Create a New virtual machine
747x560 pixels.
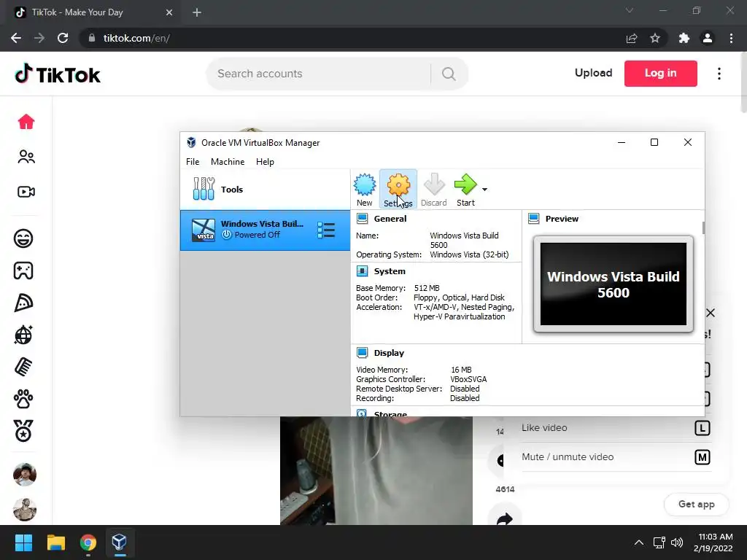coord(365,189)
